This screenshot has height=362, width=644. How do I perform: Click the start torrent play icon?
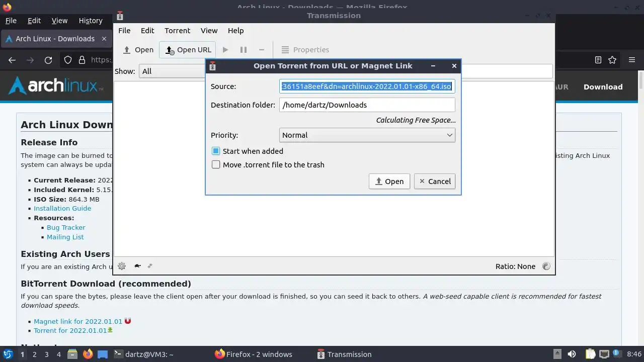point(225,50)
